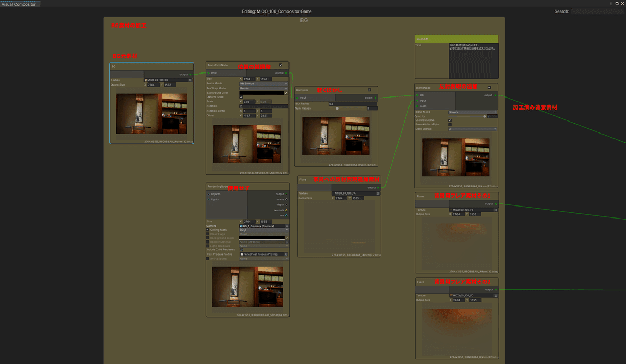Toggle Use Input Alpha checkbox
This screenshot has height=364, width=626.
(x=450, y=120)
